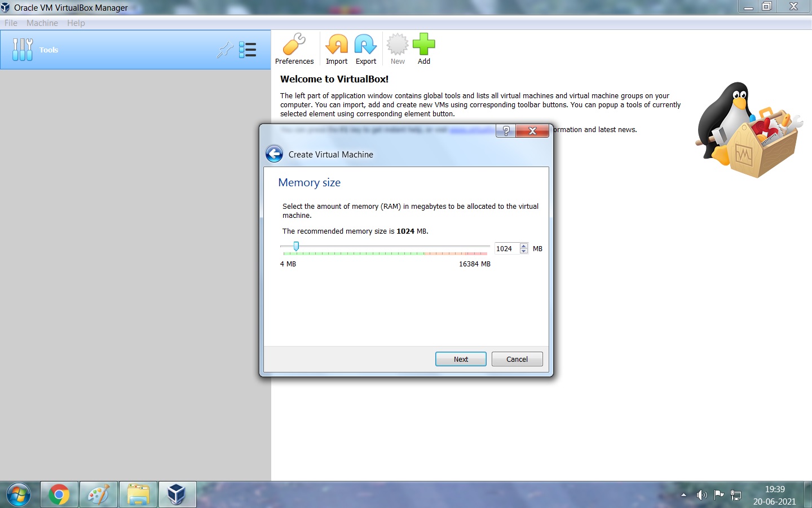The height and width of the screenshot is (508, 812).
Task: Open the Machine menu
Action: 42,23
